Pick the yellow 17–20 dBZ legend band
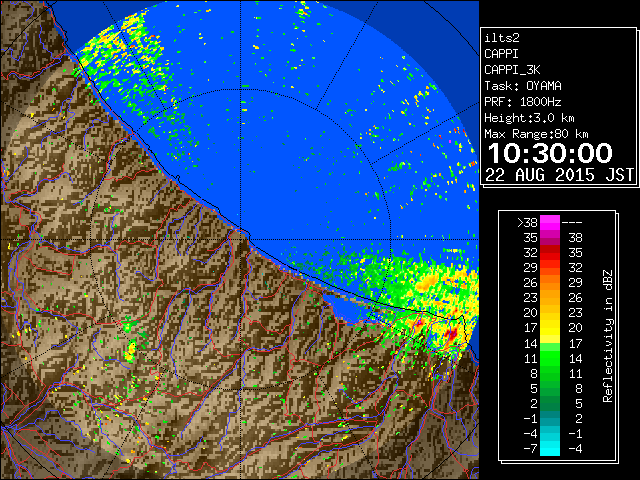Image resolution: width=640 pixels, height=480 pixels. pyautogui.click(x=550, y=328)
